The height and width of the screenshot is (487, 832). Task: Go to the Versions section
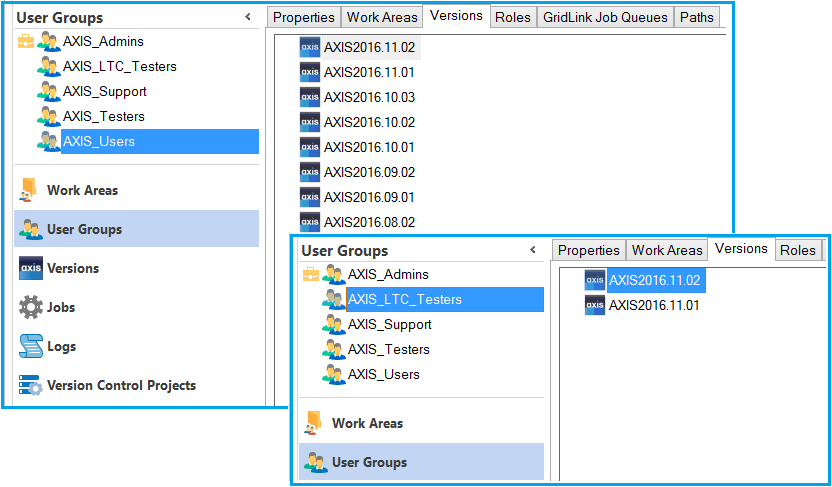136,268
